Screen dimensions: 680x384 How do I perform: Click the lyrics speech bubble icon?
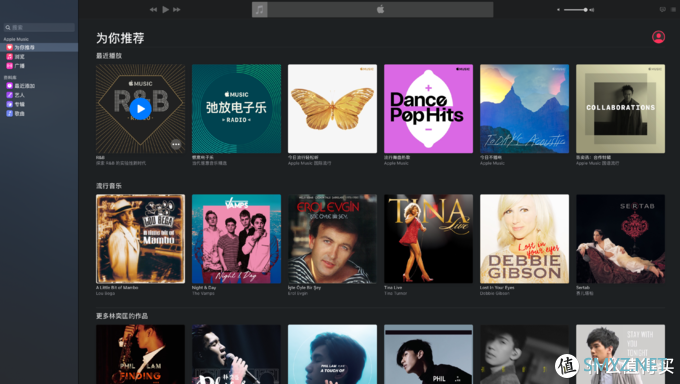[662, 10]
